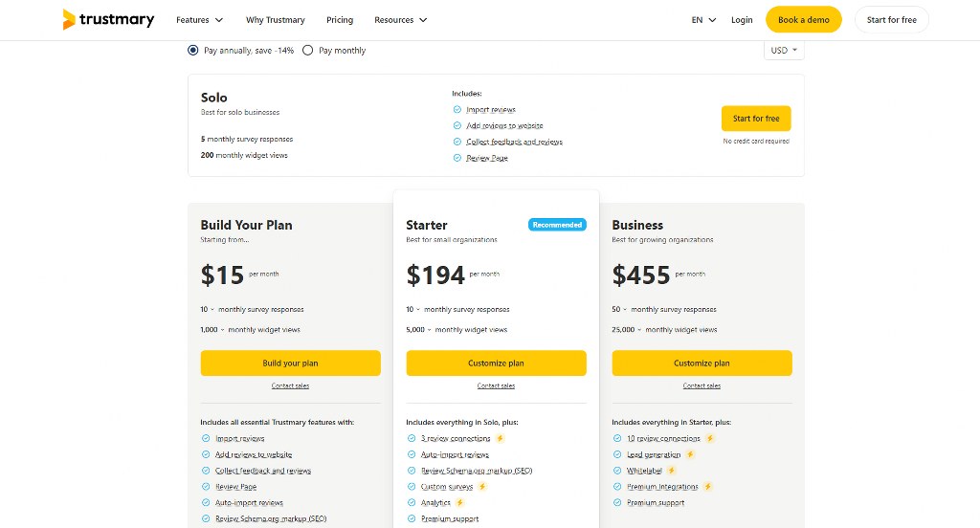Click lightning icon next to Premium Integrations
Viewport: 980px width, 528px height.
[708, 487]
